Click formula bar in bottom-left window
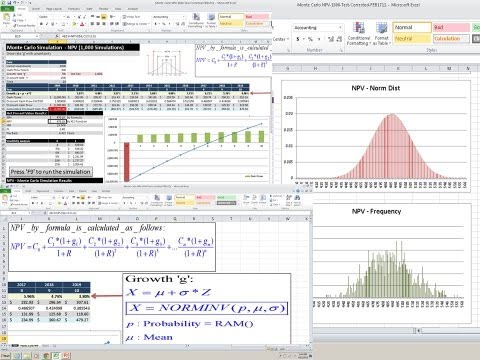Image resolution: width=480 pixels, height=360 pixels. click(x=178, y=213)
